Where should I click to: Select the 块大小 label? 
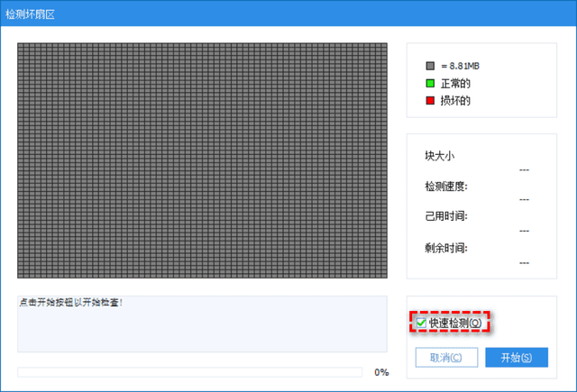point(439,156)
